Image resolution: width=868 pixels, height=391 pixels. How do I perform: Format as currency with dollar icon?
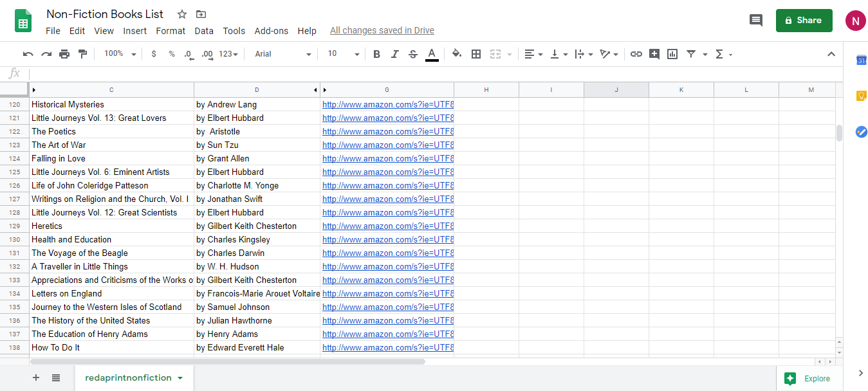click(154, 54)
